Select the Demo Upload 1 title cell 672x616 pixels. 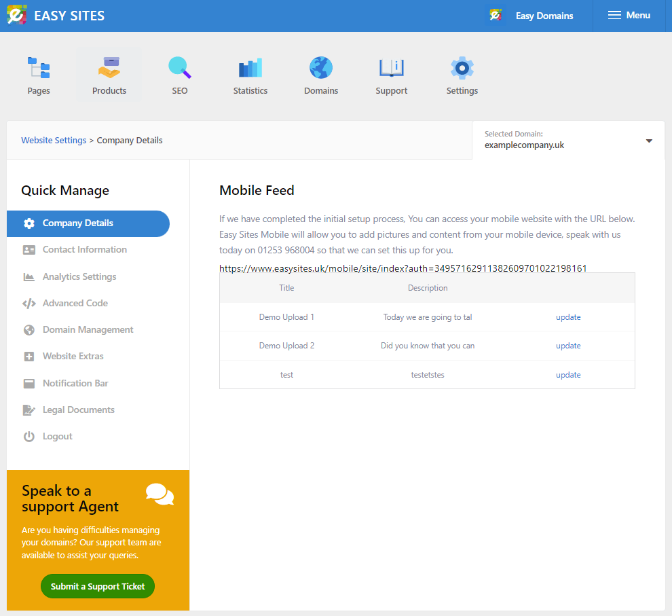[286, 317]
